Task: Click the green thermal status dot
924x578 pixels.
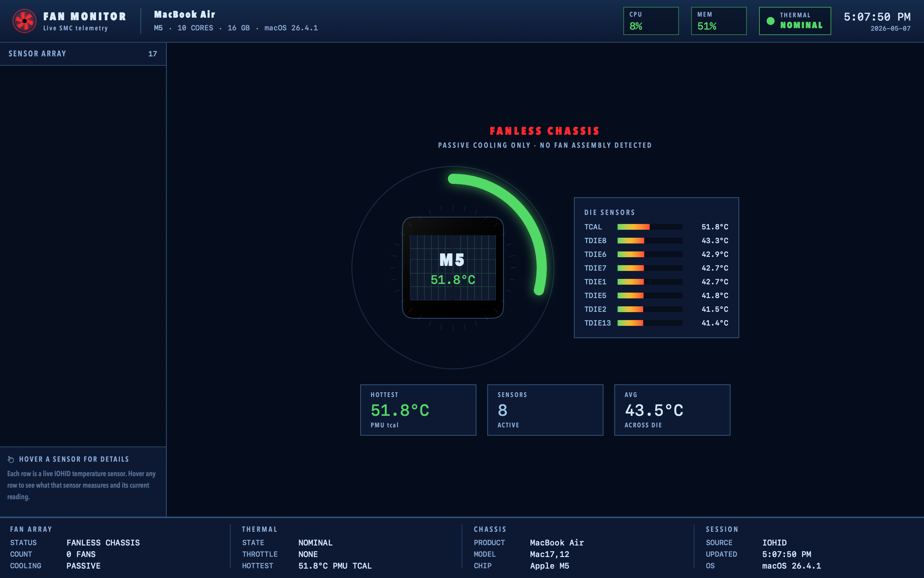Action: (x=771, y=21)
